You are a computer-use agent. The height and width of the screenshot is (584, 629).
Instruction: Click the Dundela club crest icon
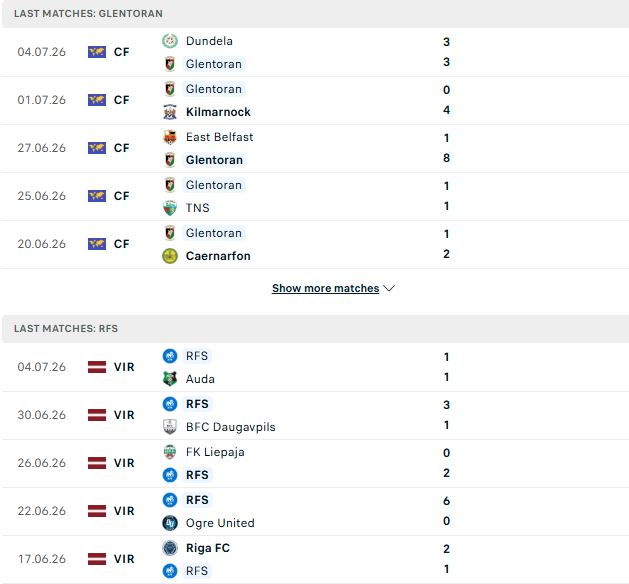(170, 41)
